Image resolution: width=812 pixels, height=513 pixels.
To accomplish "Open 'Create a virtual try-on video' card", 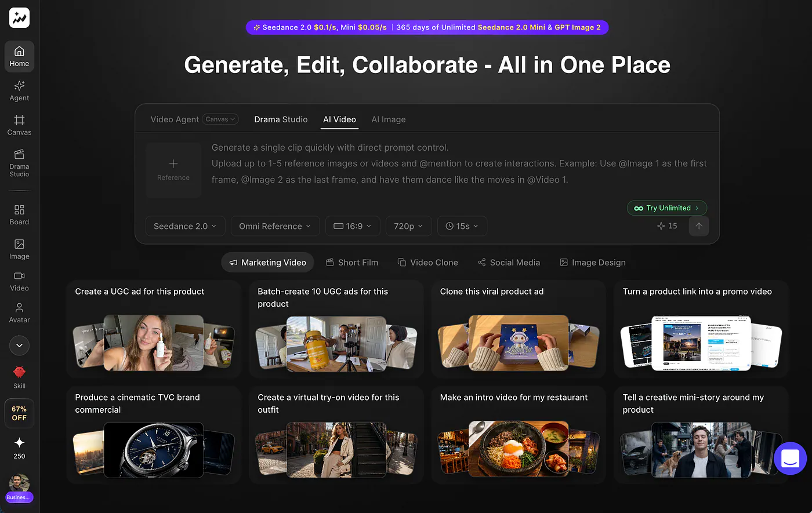I will click(x=336, y=435).
